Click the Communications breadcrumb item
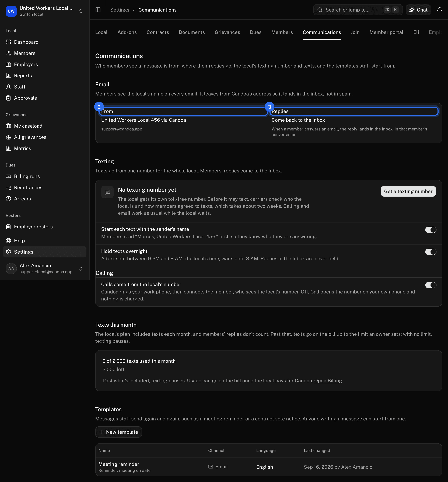The image size is (448, 482). [157, 10]
